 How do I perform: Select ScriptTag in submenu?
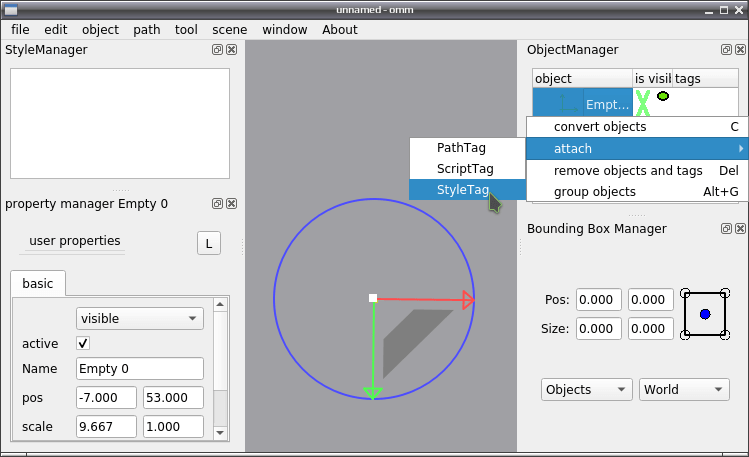point(467,169)
